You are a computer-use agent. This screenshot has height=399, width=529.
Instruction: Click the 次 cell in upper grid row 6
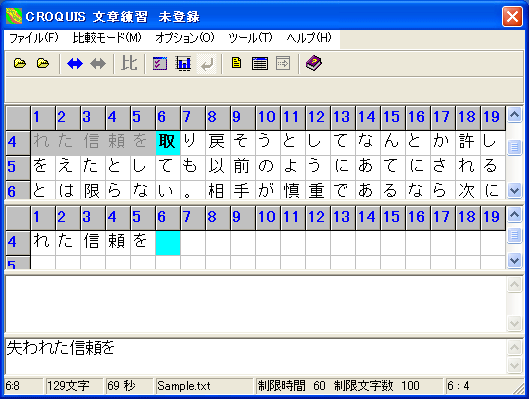tap(468, 190)
